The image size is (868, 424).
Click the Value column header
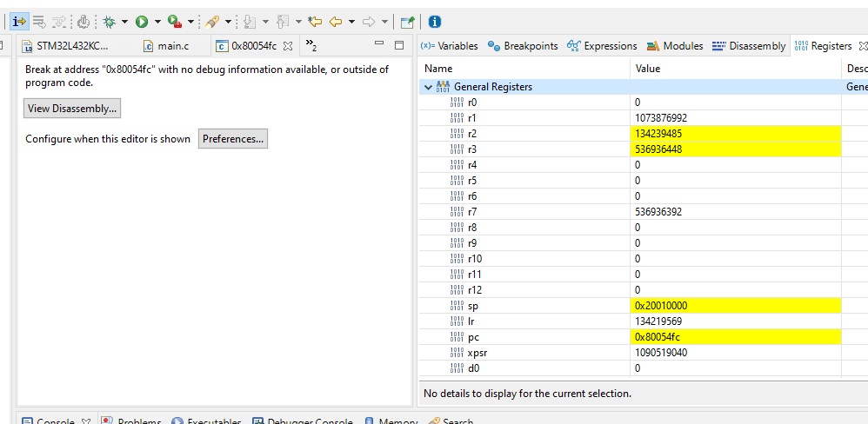(735, 69)
